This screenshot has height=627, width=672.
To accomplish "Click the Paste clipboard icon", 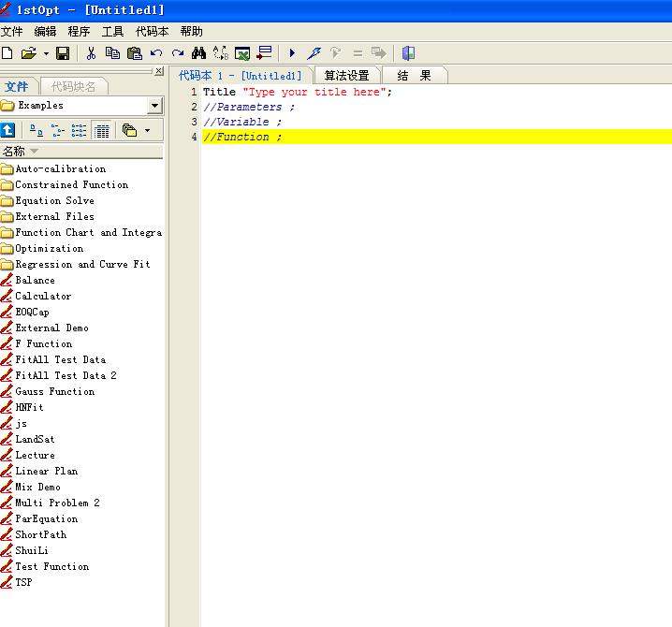I will click(x=135, y=53).
